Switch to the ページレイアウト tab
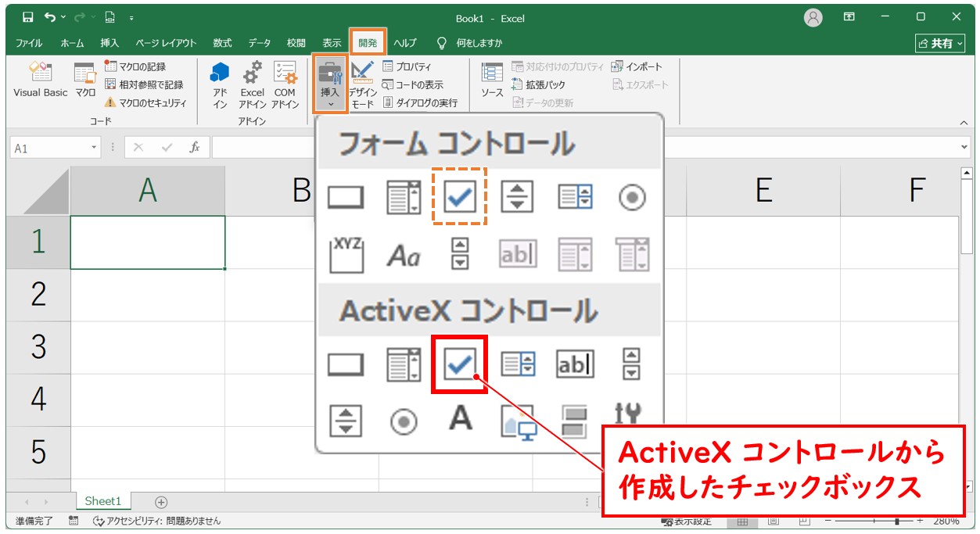This screenshot has height=534, width=980. click(x=166, y=43)
